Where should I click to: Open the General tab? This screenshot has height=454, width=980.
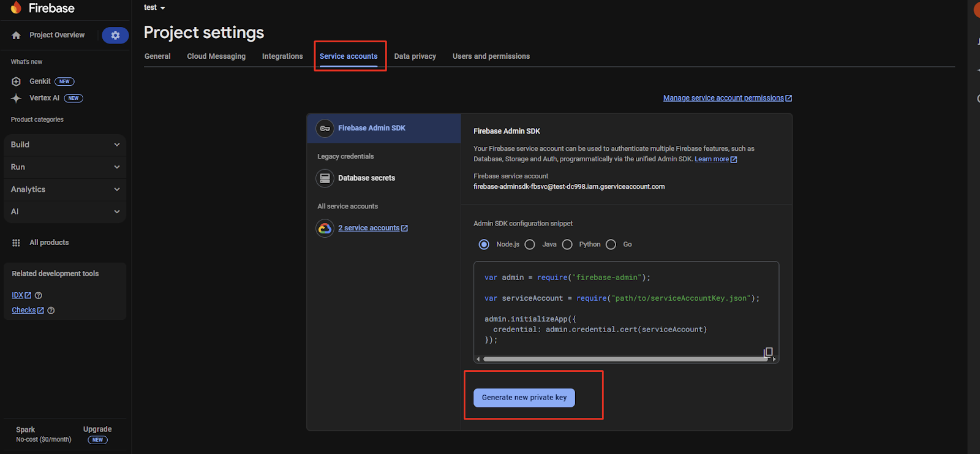157,56
